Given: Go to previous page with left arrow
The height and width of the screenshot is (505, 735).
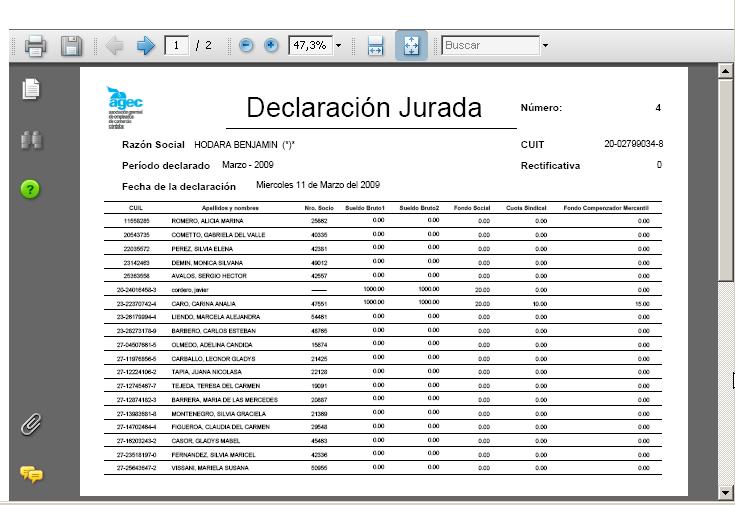Looking at the screenshot, I should pos(114,45).
